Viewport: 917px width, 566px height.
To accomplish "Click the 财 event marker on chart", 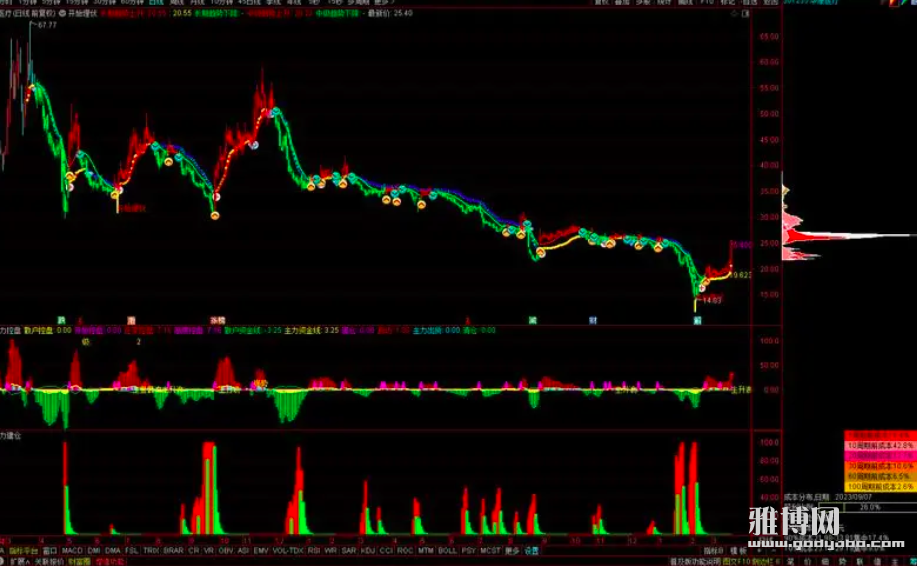I will [x=593, y=320].
